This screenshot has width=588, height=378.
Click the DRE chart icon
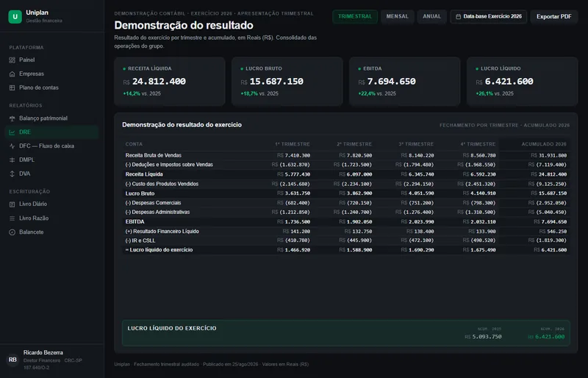tap(12, 132)
